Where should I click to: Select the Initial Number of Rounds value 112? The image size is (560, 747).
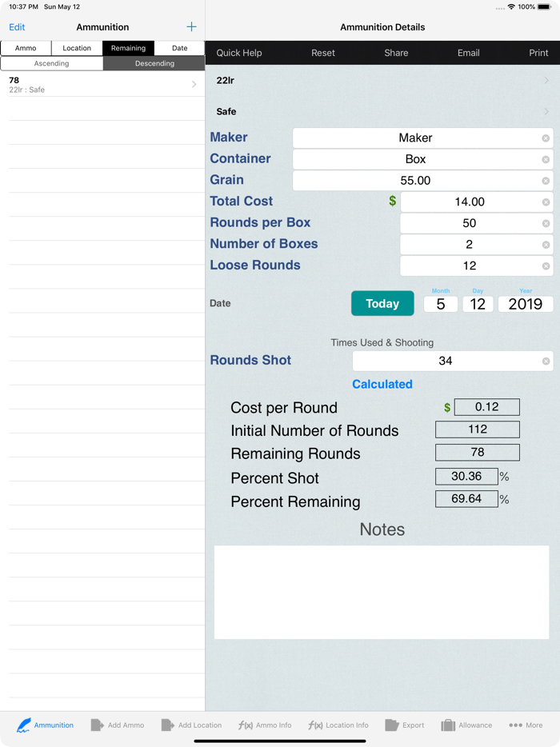coord(478,429)
